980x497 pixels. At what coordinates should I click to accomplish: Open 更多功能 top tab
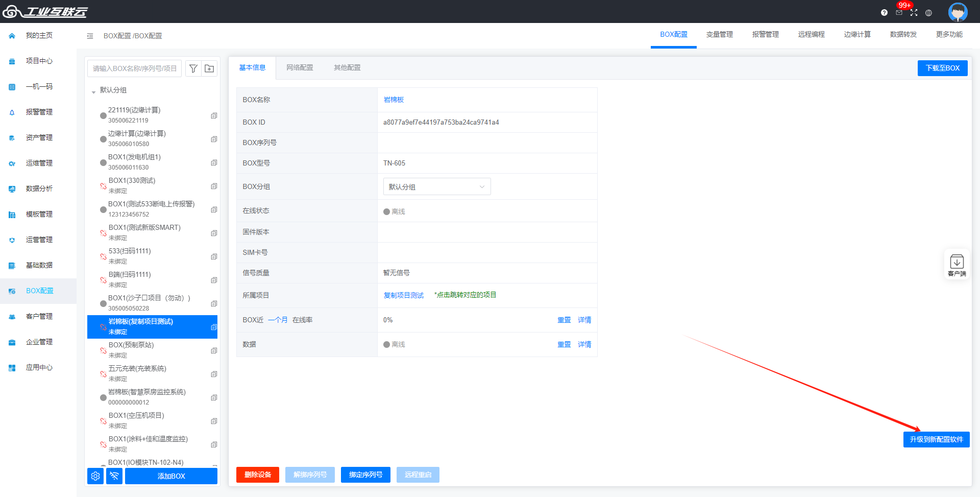pyautogui.click(x=949, y=34)
